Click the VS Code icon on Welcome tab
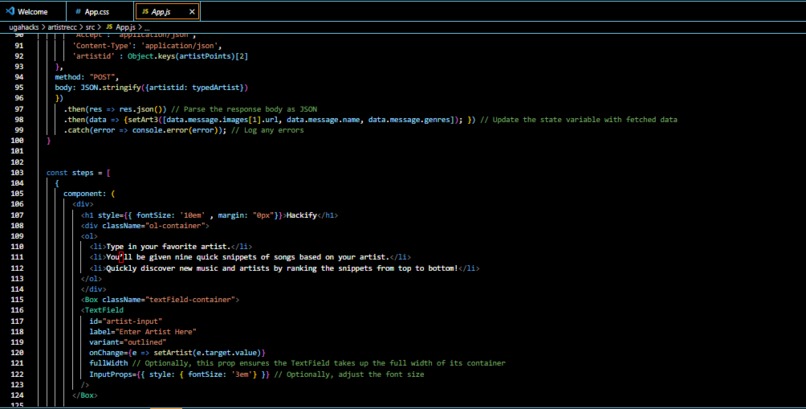The height and width of the screenshot is (409, 806). click(10, 11)
